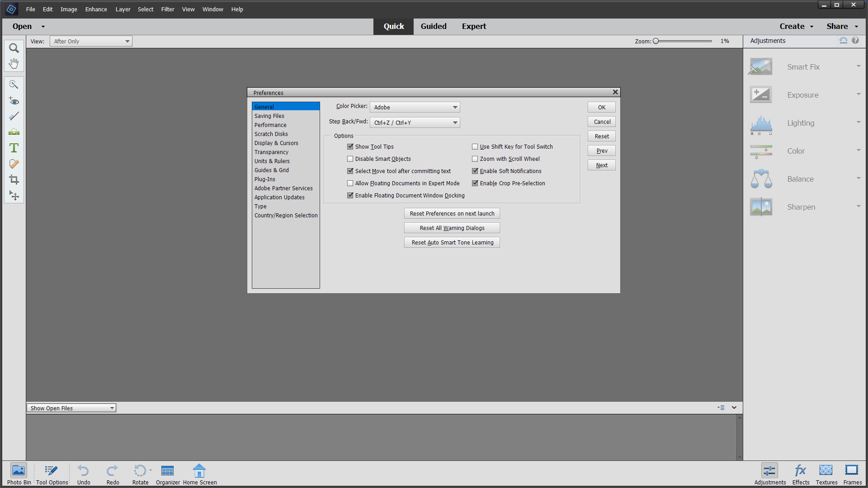
Task: Select the Hand tool
Action: tap(14, 63)
